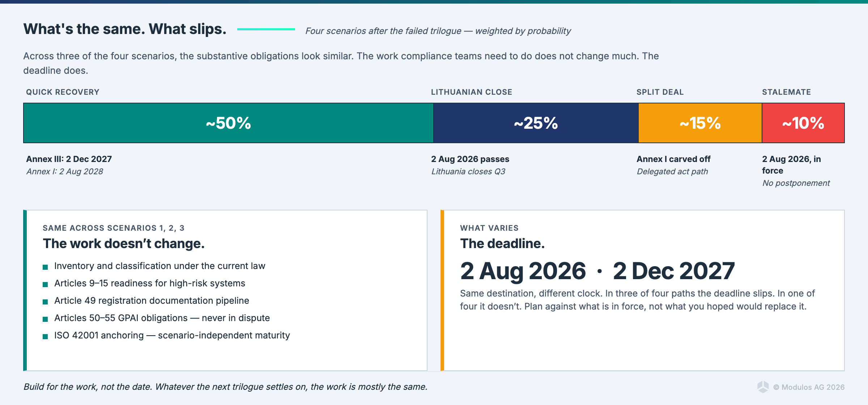Select the red ~10% Stalemate segment
The width and height of the screenshot is (868, 405).
point(803,123)
